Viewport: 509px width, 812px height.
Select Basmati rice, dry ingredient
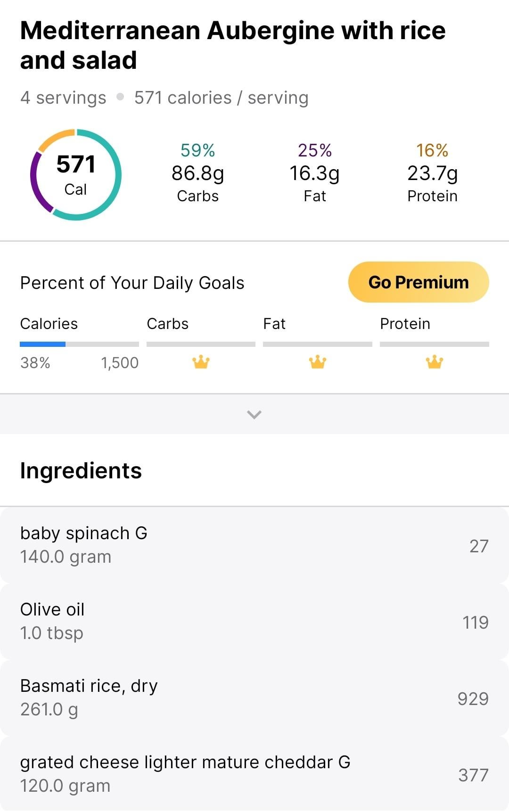[254, 698]
